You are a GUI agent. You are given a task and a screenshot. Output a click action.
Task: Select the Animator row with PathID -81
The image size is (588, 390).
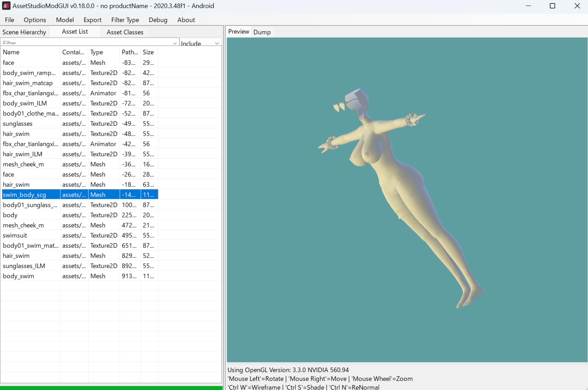79,93
